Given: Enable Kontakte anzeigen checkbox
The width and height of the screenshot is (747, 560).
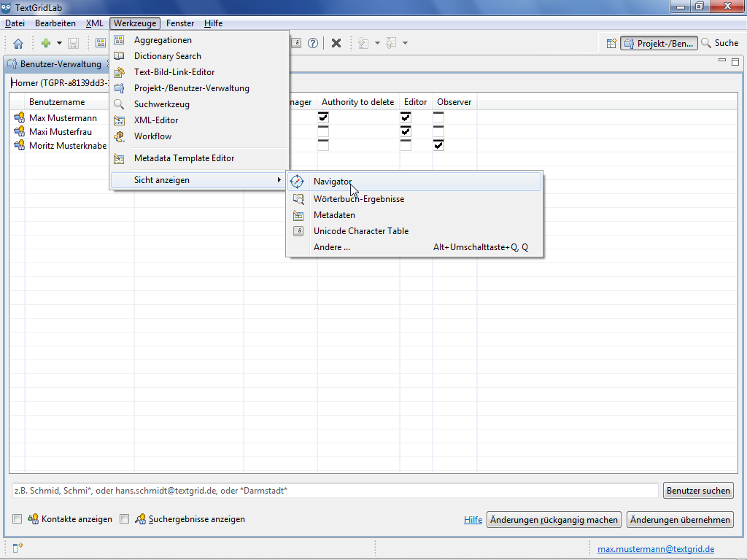Looking at the screenshot, I should (18, 519).
